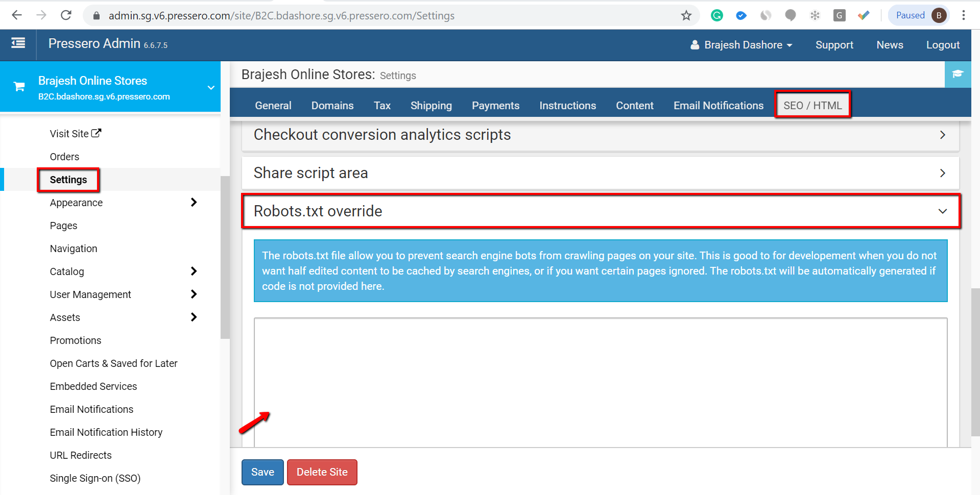The image size is (980, 495).
Task: Open URL Redirects in the sidebar
Action: 81,455
